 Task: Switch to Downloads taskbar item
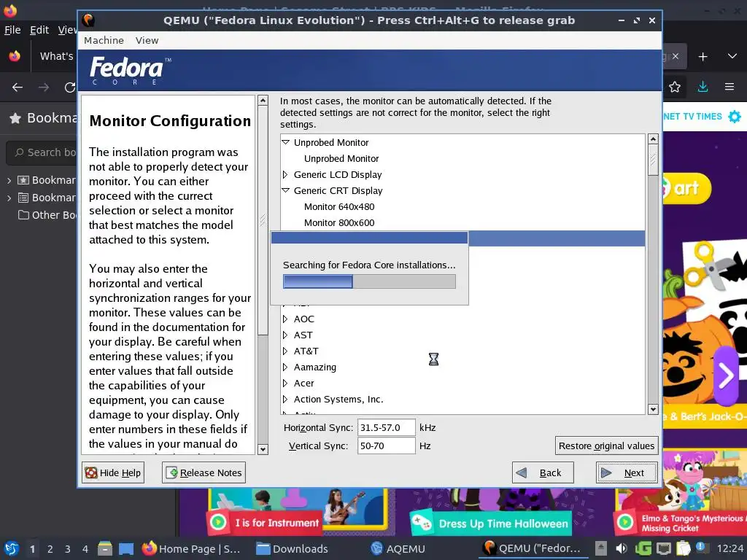(292, 549)
